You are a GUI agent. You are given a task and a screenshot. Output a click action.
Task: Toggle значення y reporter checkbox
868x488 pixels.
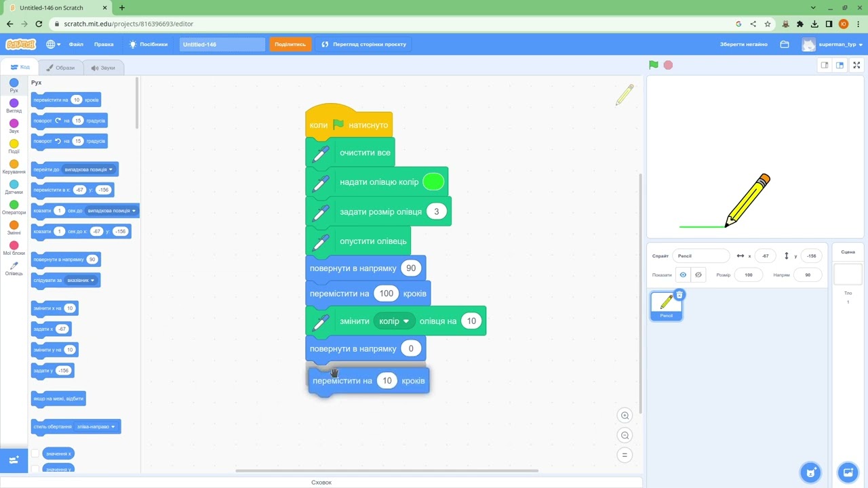pyautogui.click(x=35, y=469)
